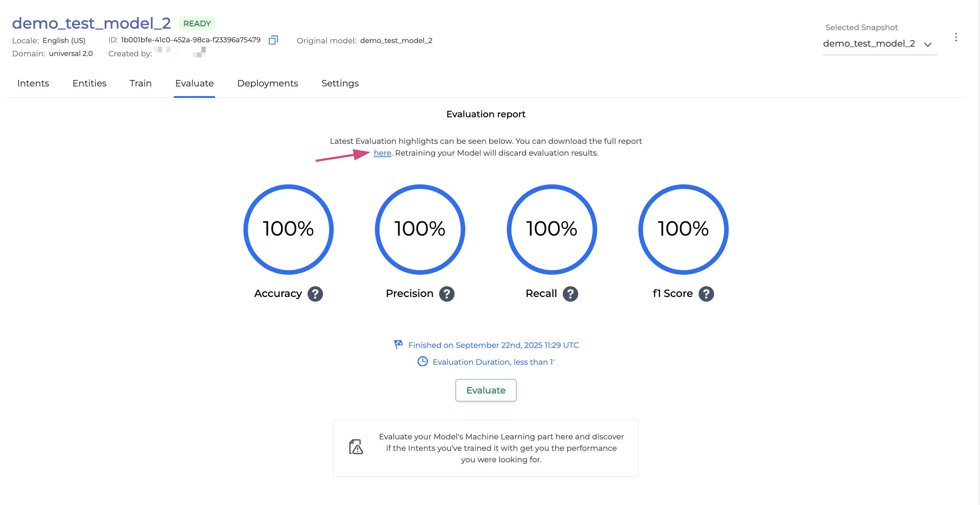
Task: Copy the model ID to clipboard
Action: coord(273,40)
